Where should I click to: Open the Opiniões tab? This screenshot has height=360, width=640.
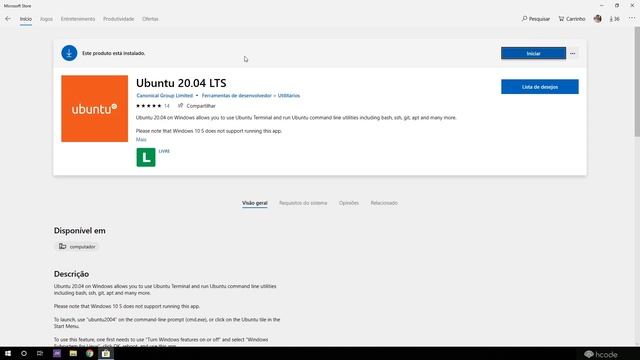point(349,203)
